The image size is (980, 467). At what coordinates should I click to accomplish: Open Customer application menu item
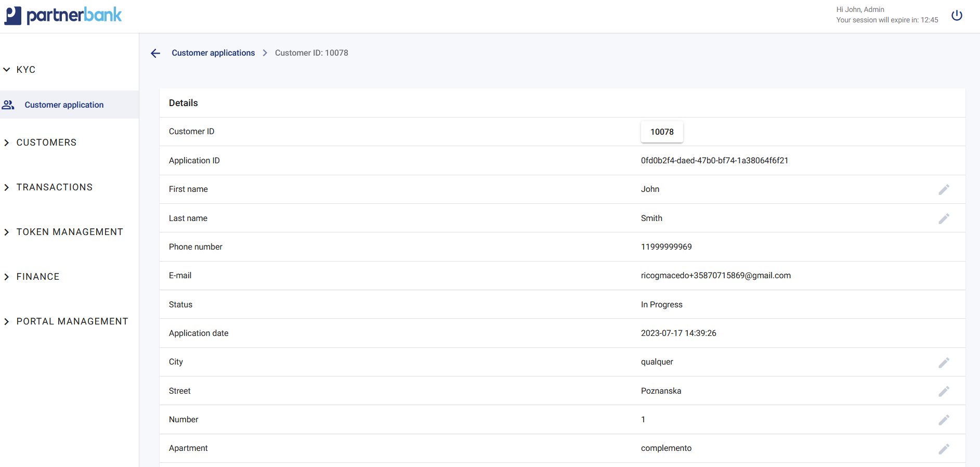[x=69, y=105]
